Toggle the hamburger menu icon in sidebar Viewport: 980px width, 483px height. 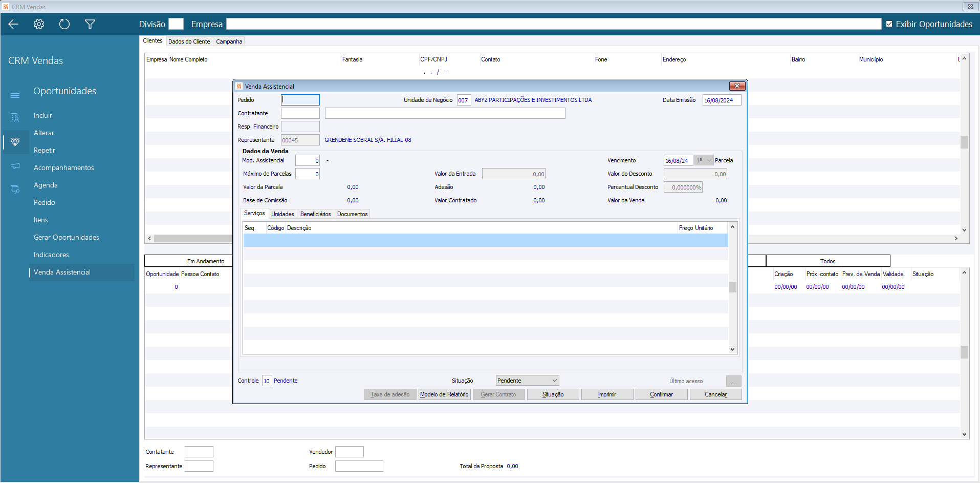15,95
